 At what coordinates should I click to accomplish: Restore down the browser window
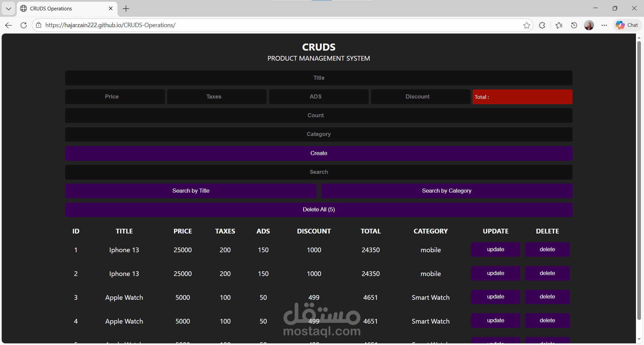coord(615,8)
